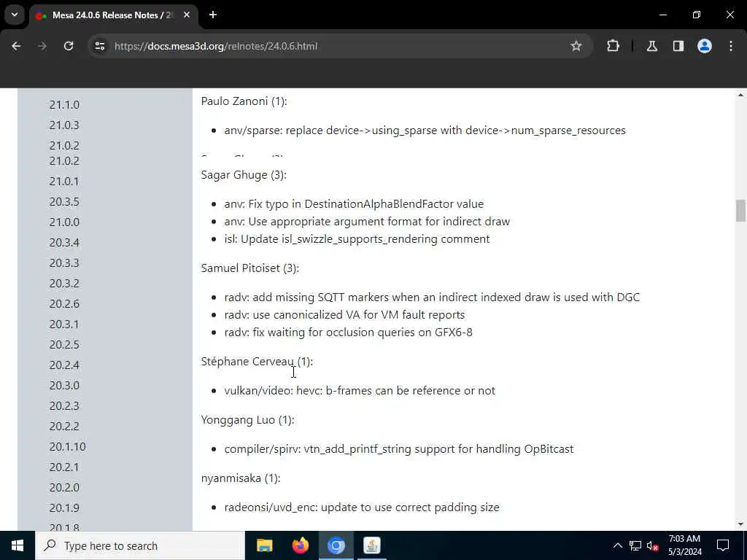Click 'vulkan/video: hevc: b-frames' line
This screenshot has width=747, height=560.
360,391
